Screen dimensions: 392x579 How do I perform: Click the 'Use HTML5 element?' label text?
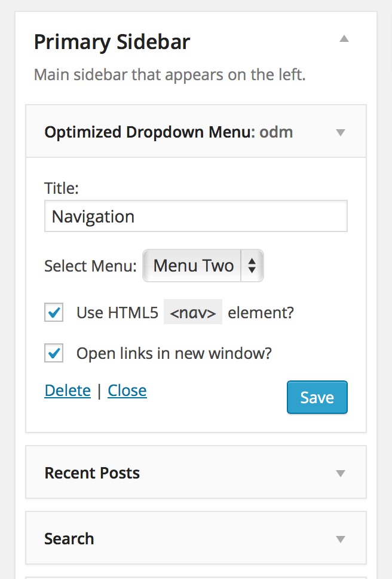[x=185, y=312]
